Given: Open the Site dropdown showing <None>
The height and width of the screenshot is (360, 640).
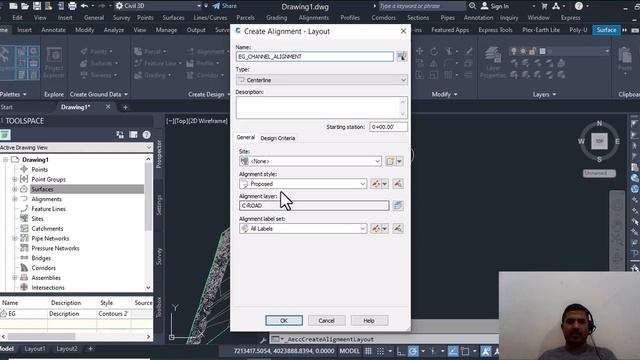Looking at the screenshot, I should [310, 161].
